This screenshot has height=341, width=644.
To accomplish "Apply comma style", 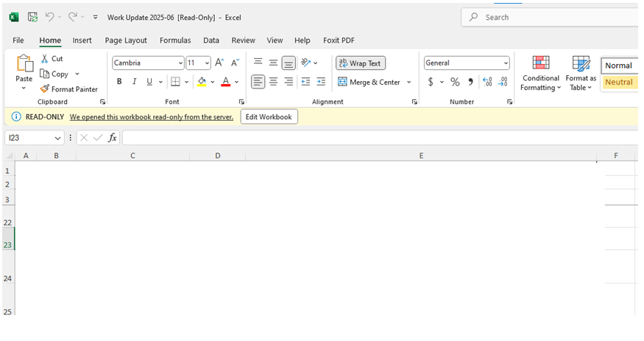I will pos(471,82).
